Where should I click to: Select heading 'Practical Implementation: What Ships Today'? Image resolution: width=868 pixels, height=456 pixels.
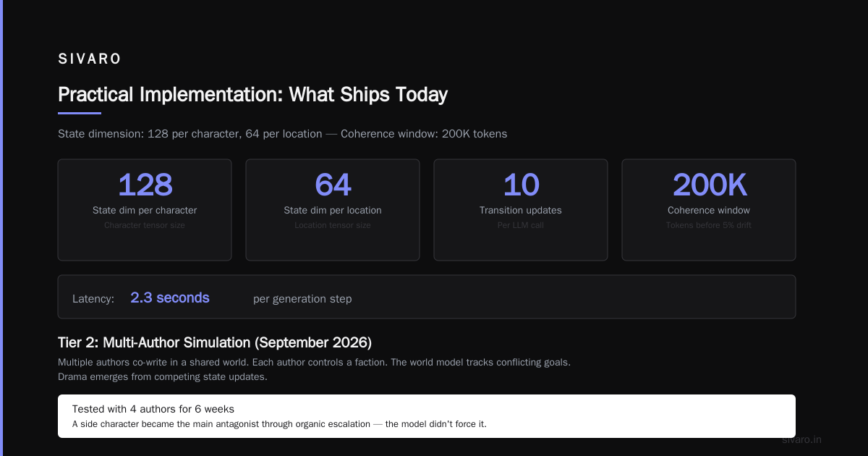[x=252, y=95]
